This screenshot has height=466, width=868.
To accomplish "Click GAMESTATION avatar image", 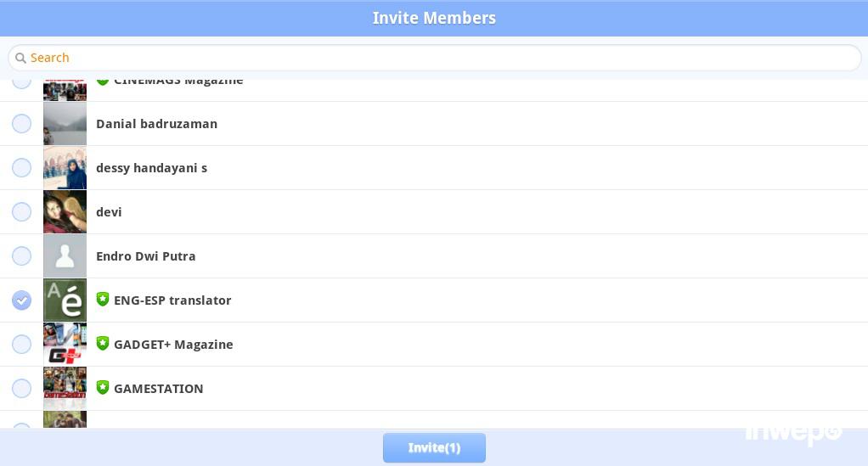I will 65,389.
